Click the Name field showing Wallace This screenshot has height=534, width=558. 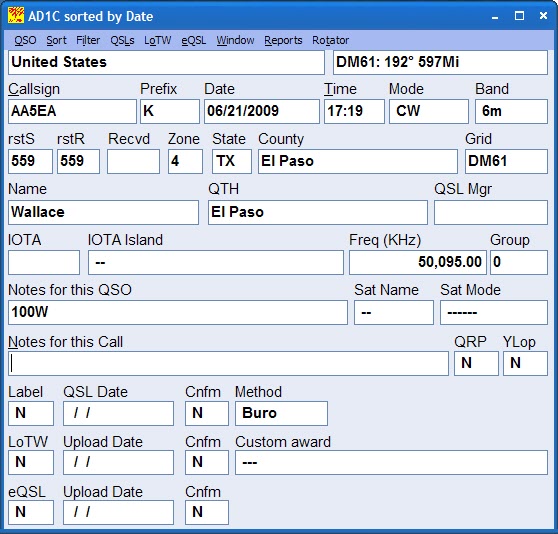click(103, 212)
